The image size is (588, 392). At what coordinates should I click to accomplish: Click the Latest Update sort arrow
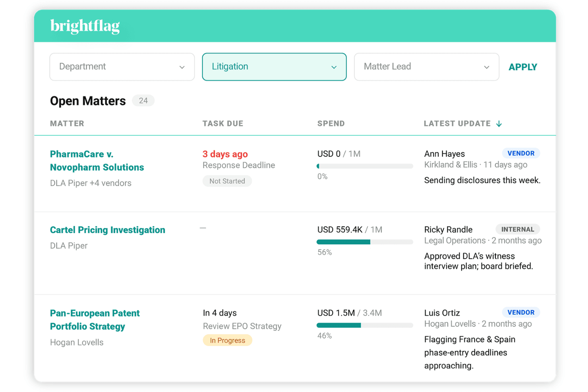[499, 124]
